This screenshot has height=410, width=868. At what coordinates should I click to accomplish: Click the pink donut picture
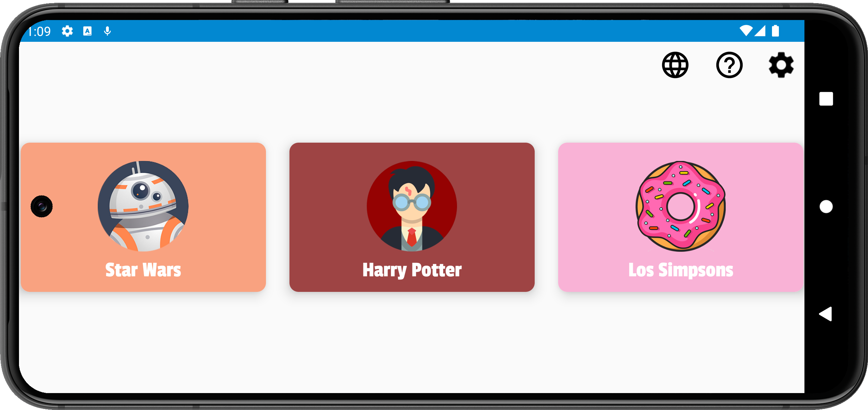[x=680, y=206]
